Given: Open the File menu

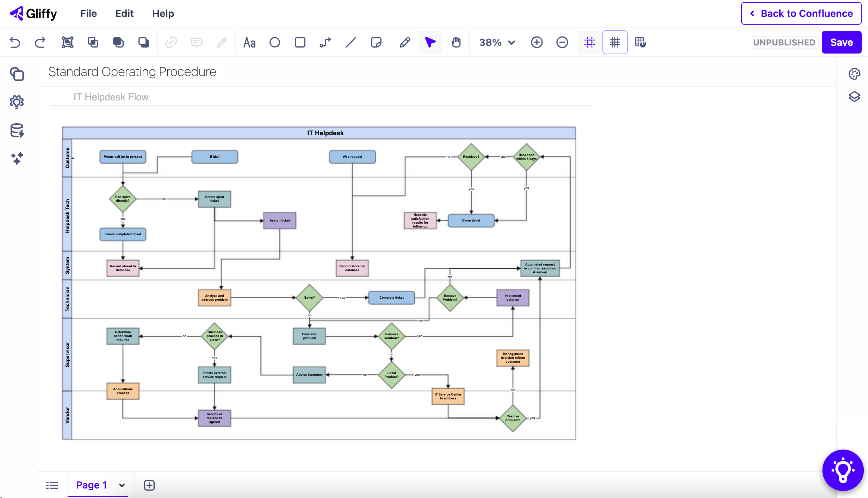Looking at the screenshot, I should tap(88, 13).
